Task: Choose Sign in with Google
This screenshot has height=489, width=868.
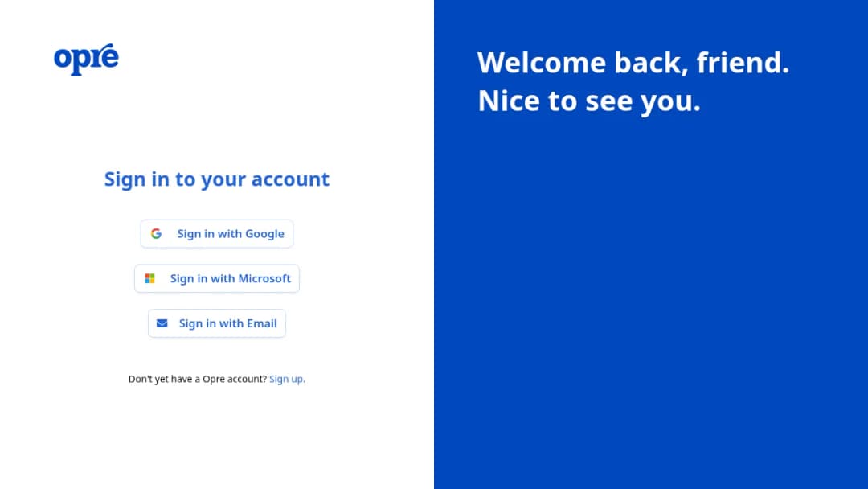Action: pyautogui.click(x=217, y=234)
